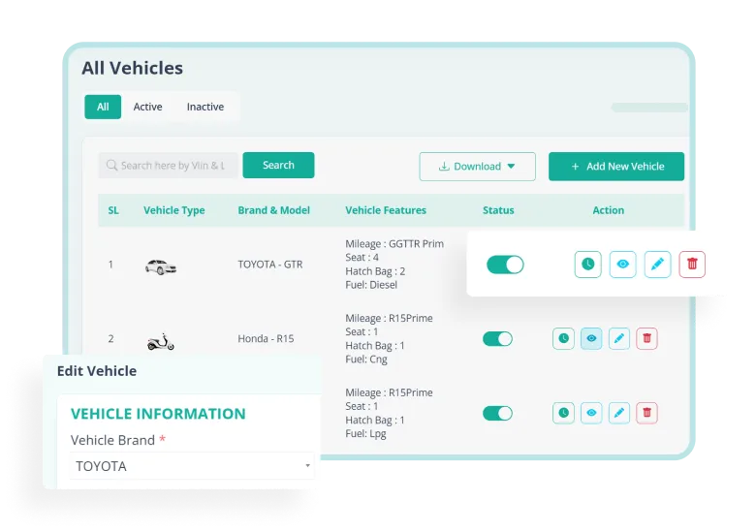The height and width of the screenshot is (532, 756).
Task: Toggle status switch for TOYOTA - GTR
Action: pyautogui.click(x=505, y=265)
